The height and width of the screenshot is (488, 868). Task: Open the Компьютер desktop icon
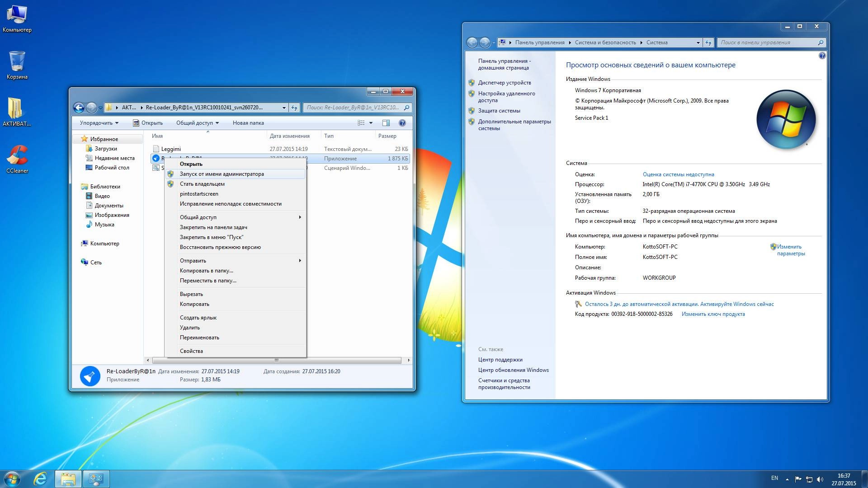point(17,19)
